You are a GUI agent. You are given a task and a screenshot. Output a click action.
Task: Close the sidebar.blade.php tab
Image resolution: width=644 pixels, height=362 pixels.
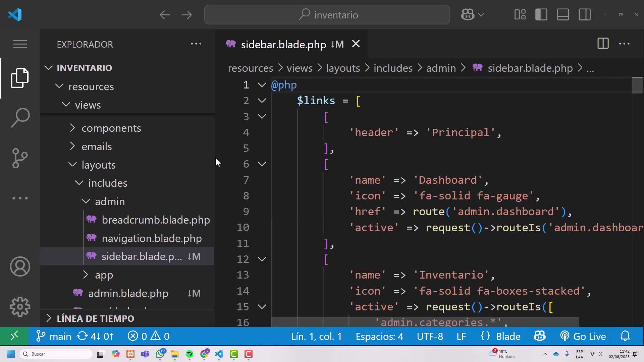pos(356,44)
